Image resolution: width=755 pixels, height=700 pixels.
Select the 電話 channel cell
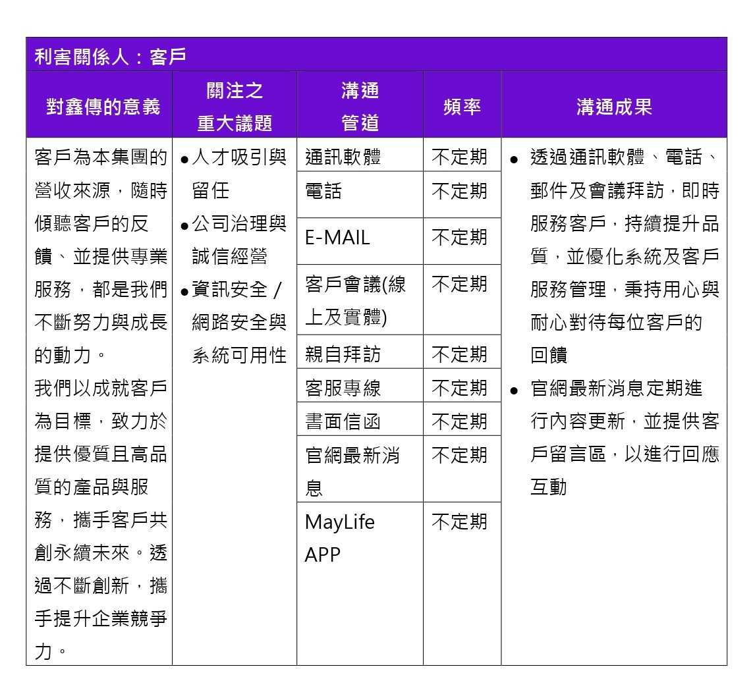coord(323,191)
